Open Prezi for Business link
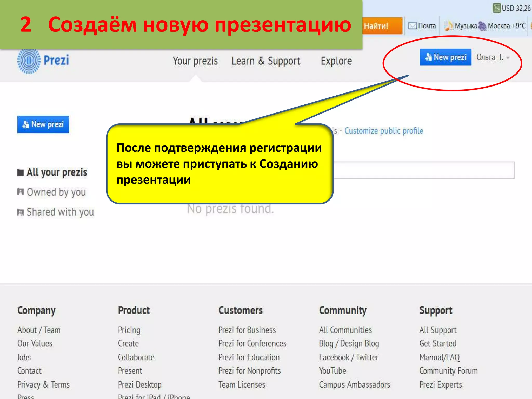Screen dimensions: 532x399 coord(247,330)
